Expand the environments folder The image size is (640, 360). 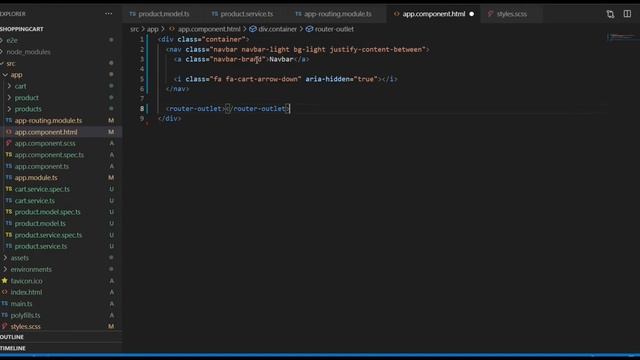(31, 269)
